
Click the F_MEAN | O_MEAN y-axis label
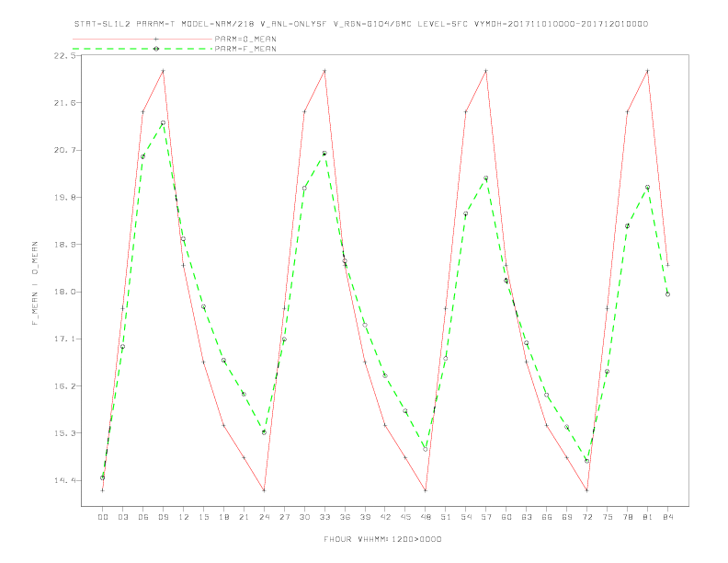point(35,283)
